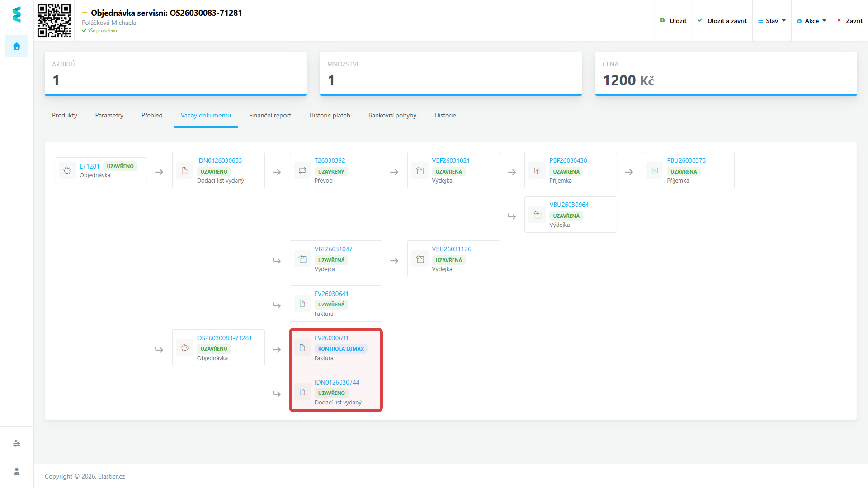Open the Historie plateb tab

[x=330, y=115]
